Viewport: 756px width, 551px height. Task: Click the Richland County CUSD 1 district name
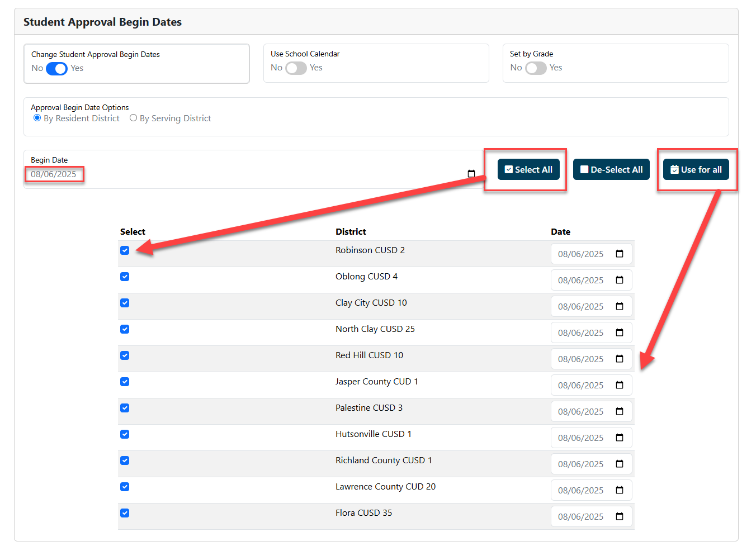click(384, 460)
